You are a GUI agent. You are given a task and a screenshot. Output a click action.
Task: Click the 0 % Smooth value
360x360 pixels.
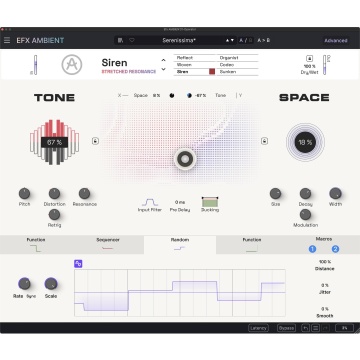(325, 309)
